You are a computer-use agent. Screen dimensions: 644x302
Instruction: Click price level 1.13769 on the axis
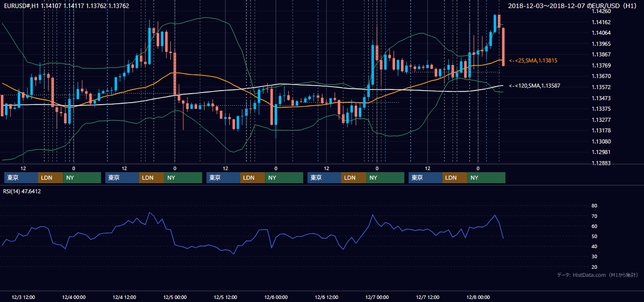point(601,65)
